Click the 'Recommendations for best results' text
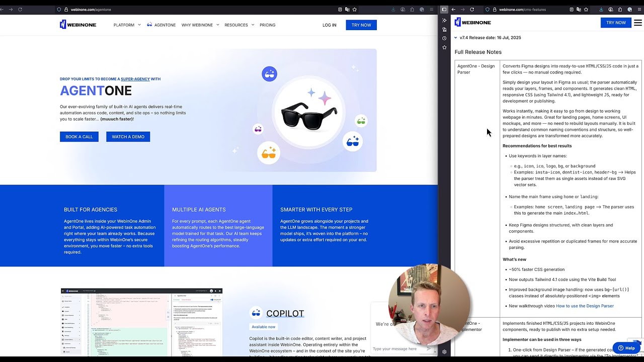The width and height of the screenshot is (644, 362). 537,146
